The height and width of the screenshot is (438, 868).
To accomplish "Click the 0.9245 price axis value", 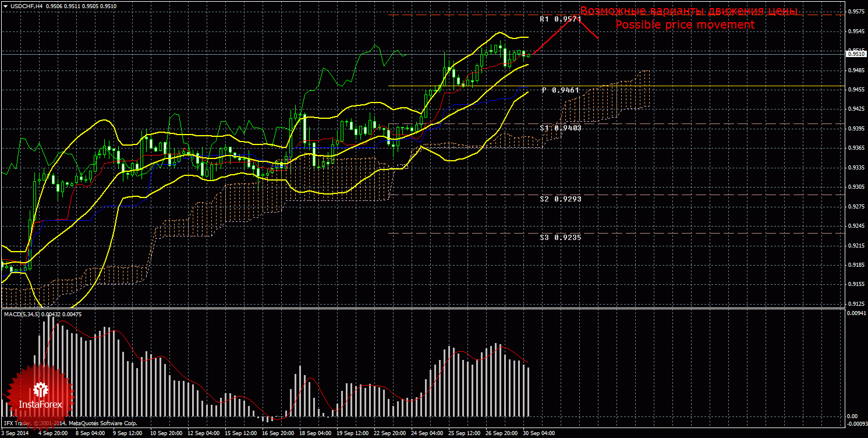I will [x=855, y=226].
